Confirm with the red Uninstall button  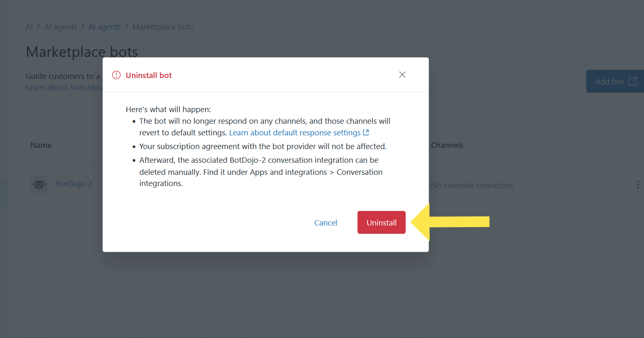(381, 223)
